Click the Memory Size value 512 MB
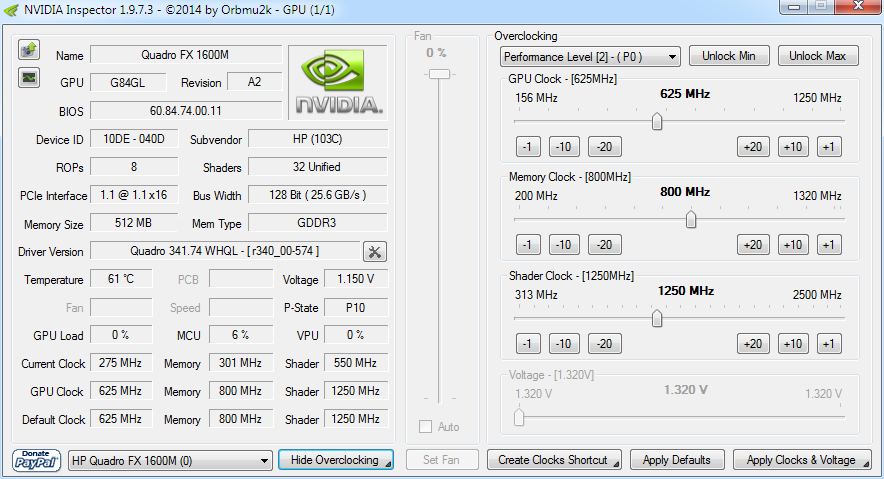This screenshot has height=479, width=884. [x=134, y=223]
